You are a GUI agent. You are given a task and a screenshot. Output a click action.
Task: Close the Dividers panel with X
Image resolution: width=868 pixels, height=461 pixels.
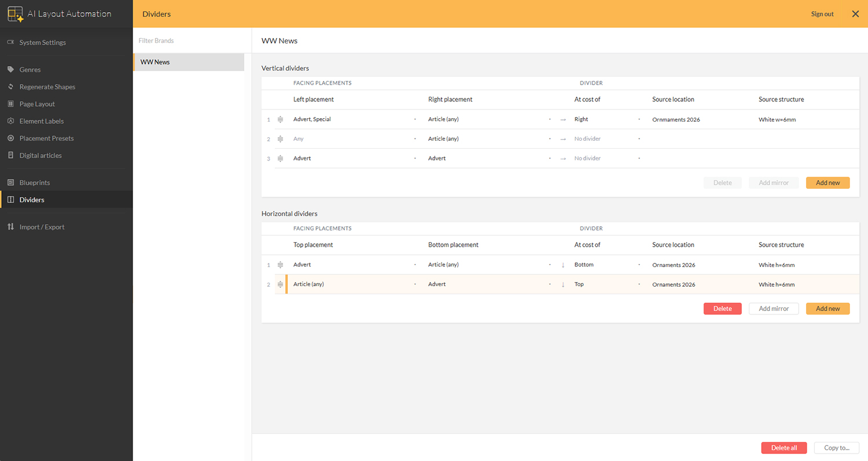coord(855,14)
